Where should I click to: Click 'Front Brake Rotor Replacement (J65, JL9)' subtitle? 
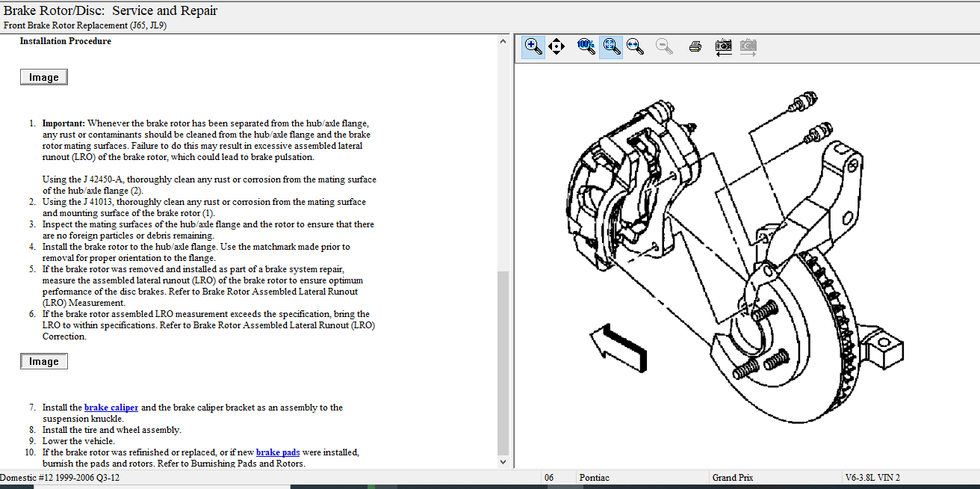click(85, 25)
